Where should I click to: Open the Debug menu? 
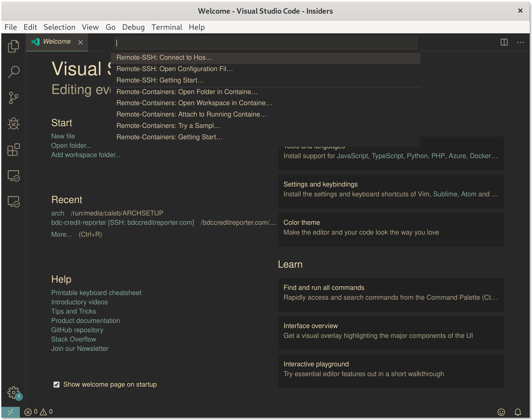(133, 27)
